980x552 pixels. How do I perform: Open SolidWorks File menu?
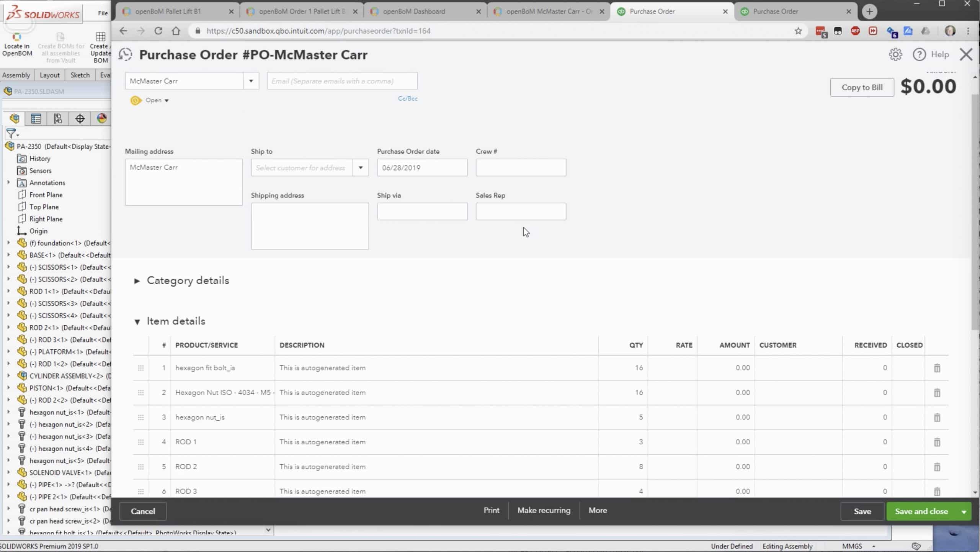[103, 13]
